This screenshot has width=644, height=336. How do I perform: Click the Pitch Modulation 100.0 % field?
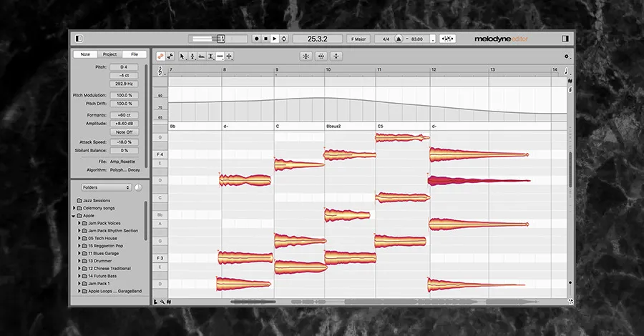[124, 95]
